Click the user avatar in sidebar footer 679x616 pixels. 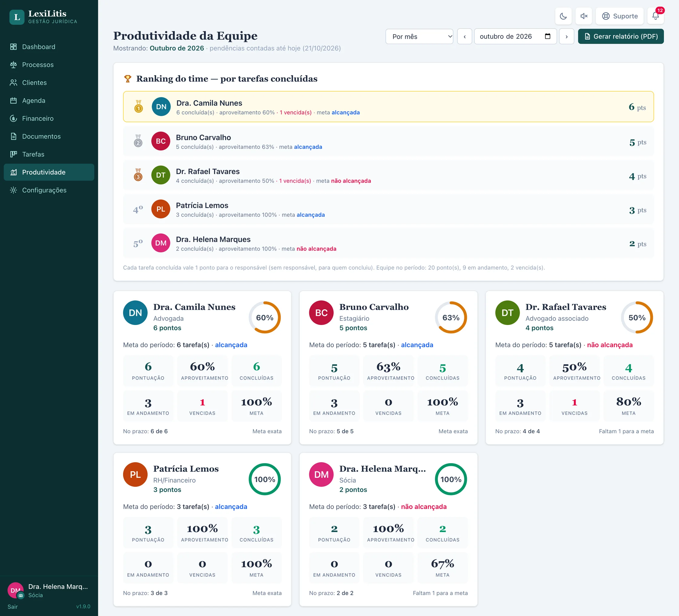tap(15, 590)
